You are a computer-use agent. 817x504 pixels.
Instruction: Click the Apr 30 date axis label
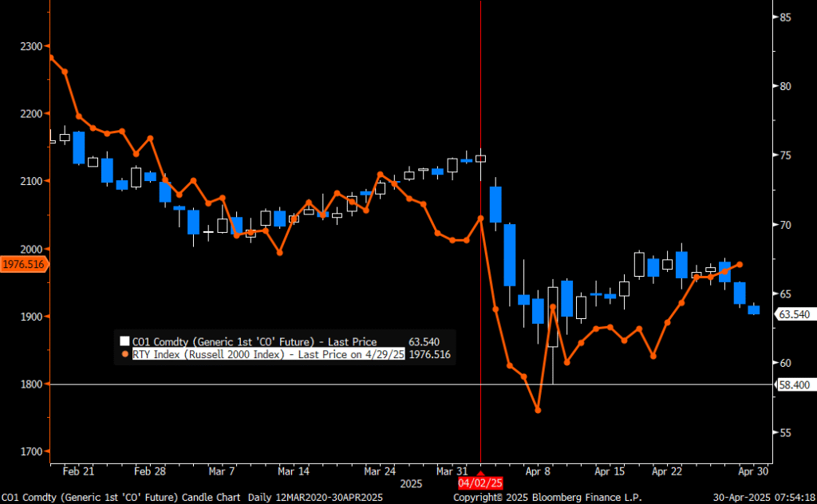pos(753,471)
